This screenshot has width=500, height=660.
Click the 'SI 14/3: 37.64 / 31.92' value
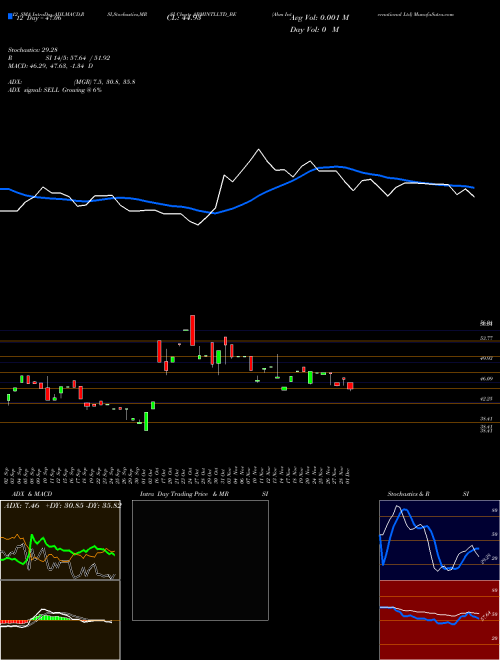click(x=78, y=58)
